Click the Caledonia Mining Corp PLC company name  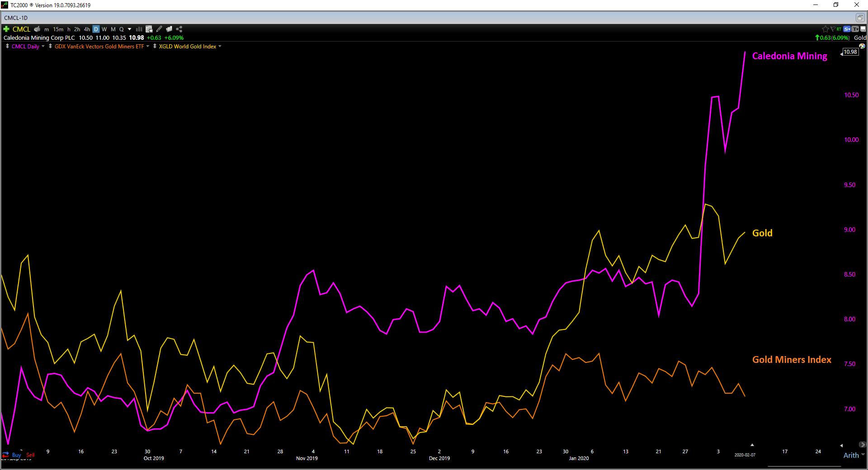coord(39,38)
